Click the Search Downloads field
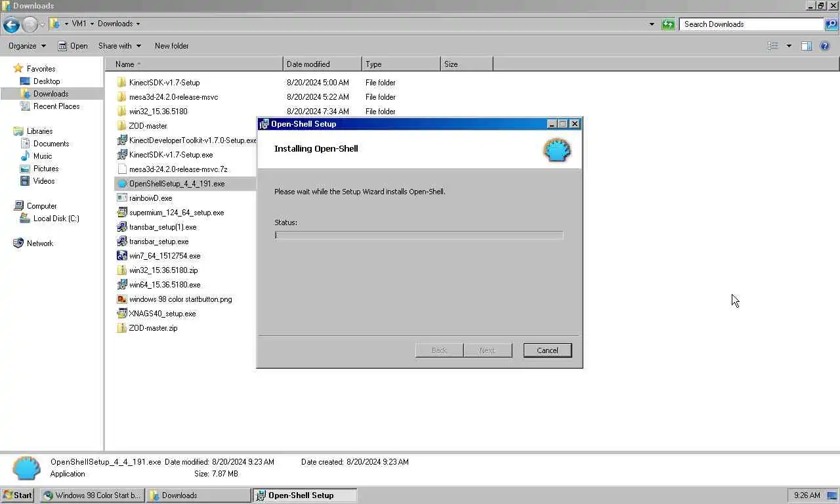This screenshot has height=504, width=840. pyautogui.click(x=751, y=24)
